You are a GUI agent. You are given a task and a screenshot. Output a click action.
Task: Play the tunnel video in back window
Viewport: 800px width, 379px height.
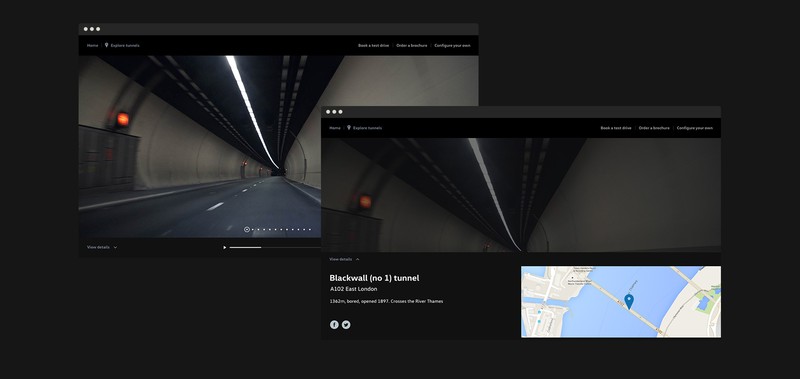(224, 247)
